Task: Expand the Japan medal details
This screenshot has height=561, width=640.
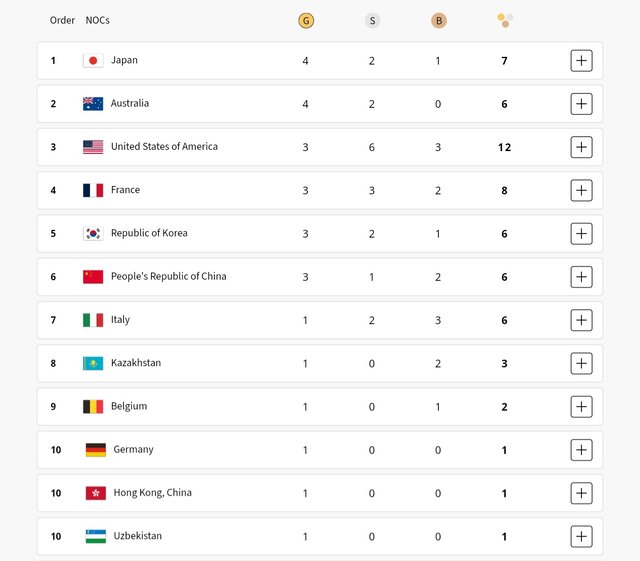Action: click(x=581, y=61)
